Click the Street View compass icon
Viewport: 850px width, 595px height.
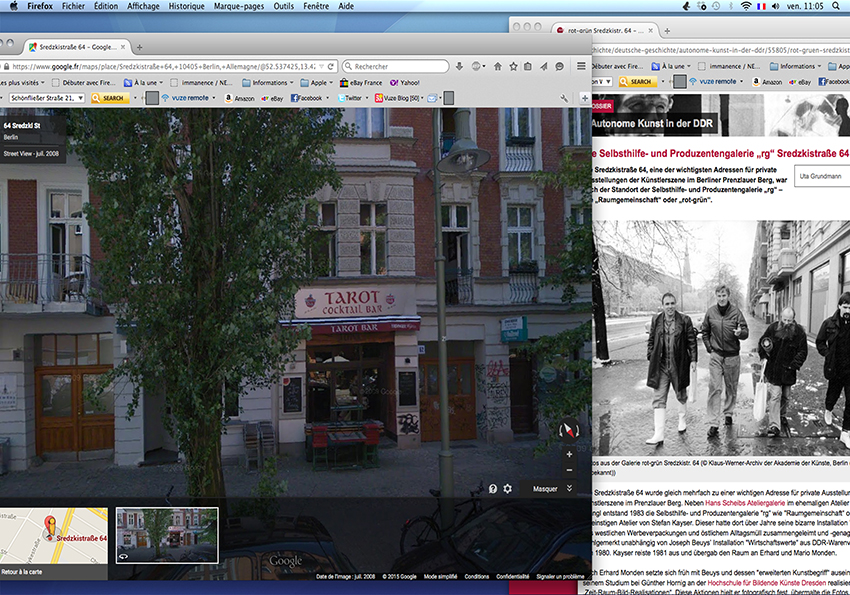click(569, 431)
